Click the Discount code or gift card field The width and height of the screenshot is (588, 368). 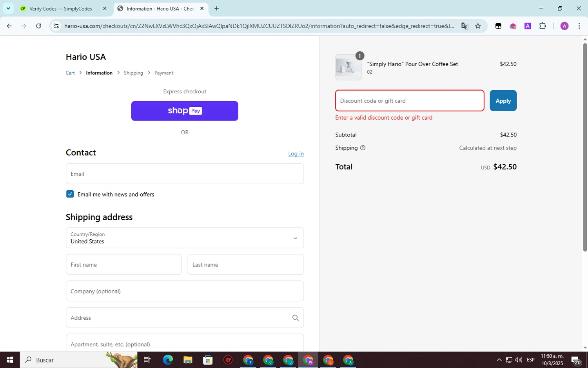point(410,101)
